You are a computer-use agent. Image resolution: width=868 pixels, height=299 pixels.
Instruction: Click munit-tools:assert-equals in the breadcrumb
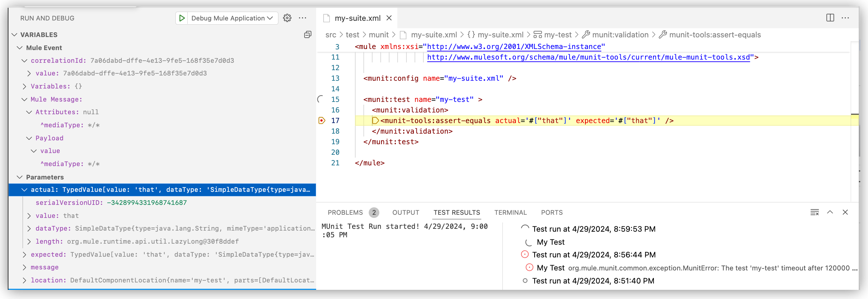[x=715, y=35]
